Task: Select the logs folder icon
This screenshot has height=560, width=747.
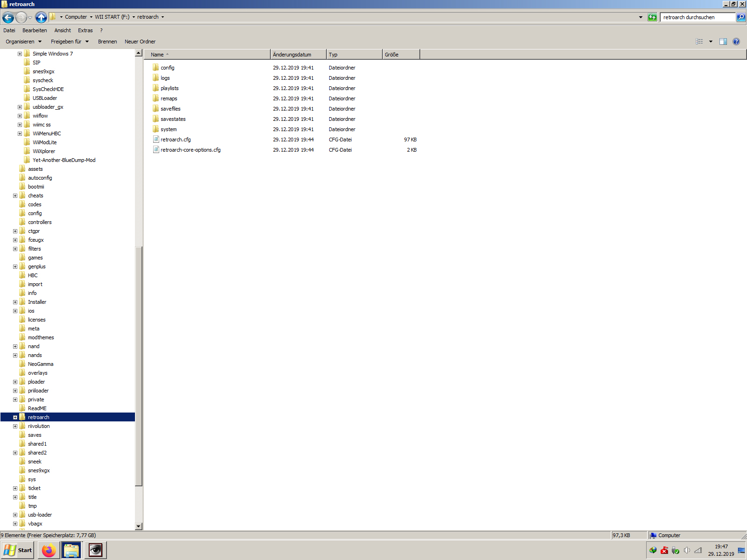Action: (x=155, y=78)
